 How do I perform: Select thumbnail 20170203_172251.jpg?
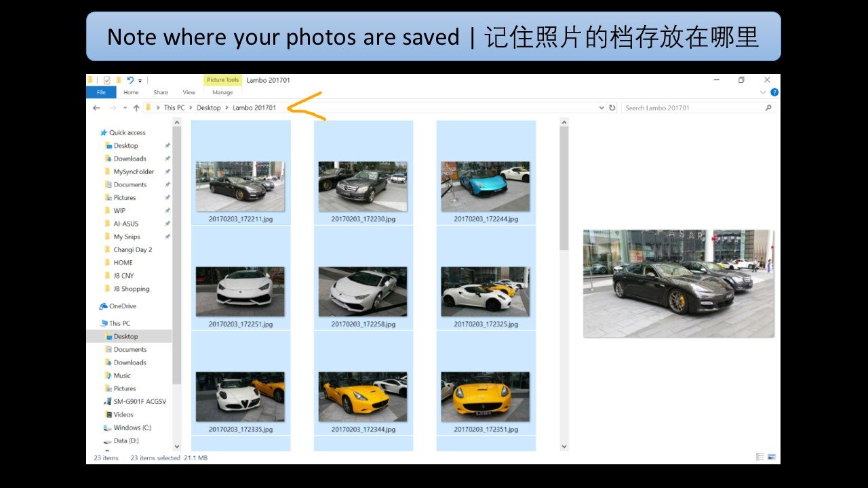pyautogui.click(x=241, y=291)
